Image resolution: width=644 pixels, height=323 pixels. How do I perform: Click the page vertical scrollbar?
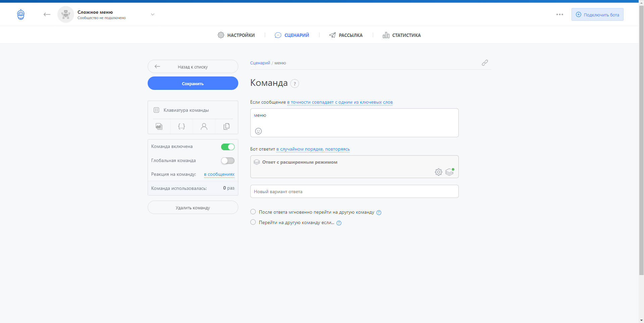(x=641, y=141)
